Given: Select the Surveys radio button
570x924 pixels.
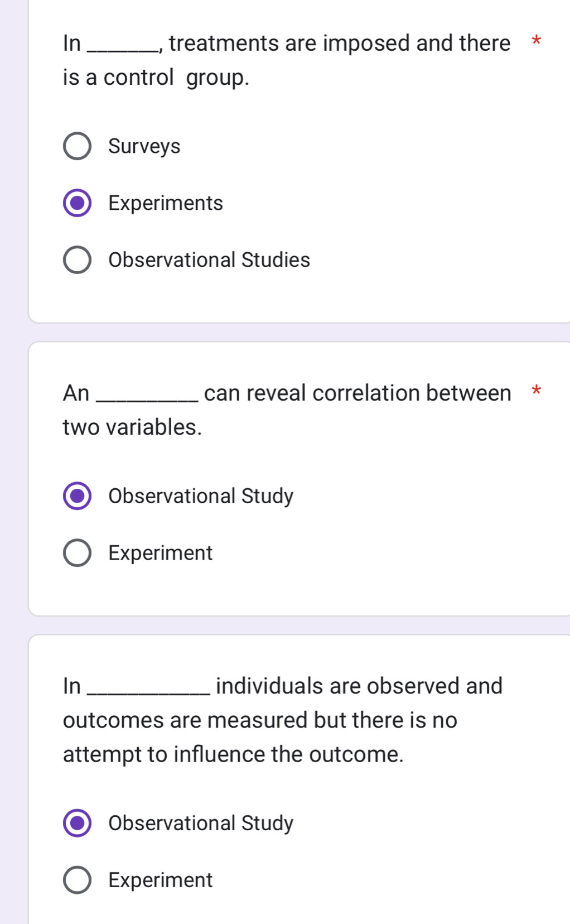Looking at the screenshot, I should coord(77,146).
